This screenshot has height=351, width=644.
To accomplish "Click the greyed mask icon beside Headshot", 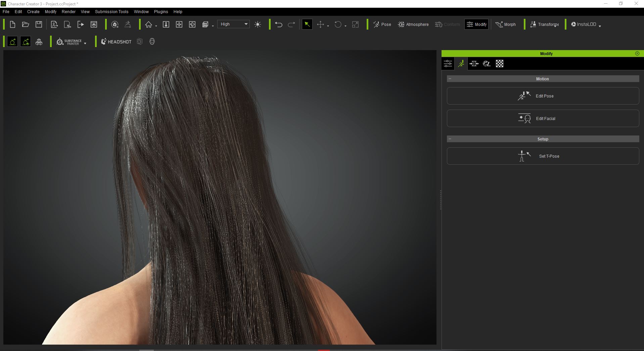I will [140, 41].
